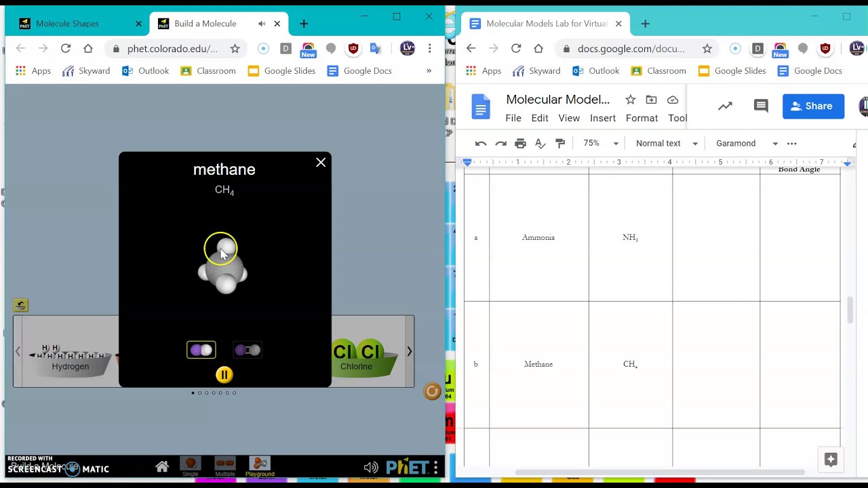The width and height of the screenshot is (868, 488).
Task: Toggle PhET simulation sound
Action: [371, 467]
